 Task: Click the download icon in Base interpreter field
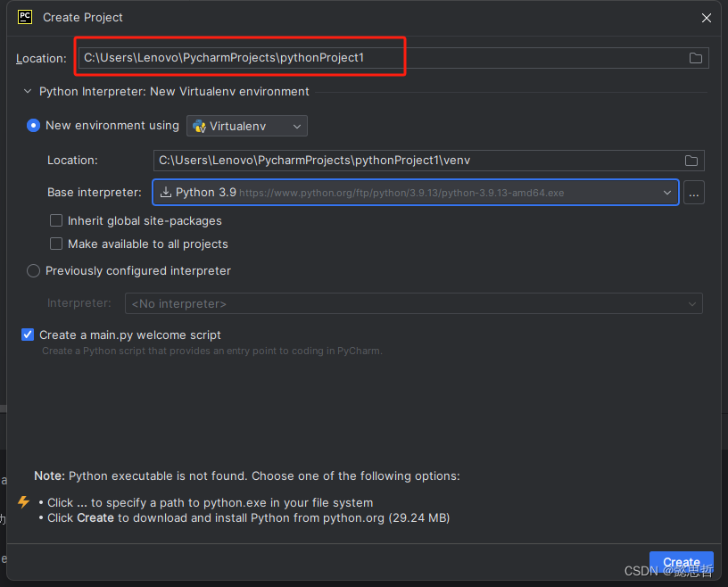tap(166, 192)
